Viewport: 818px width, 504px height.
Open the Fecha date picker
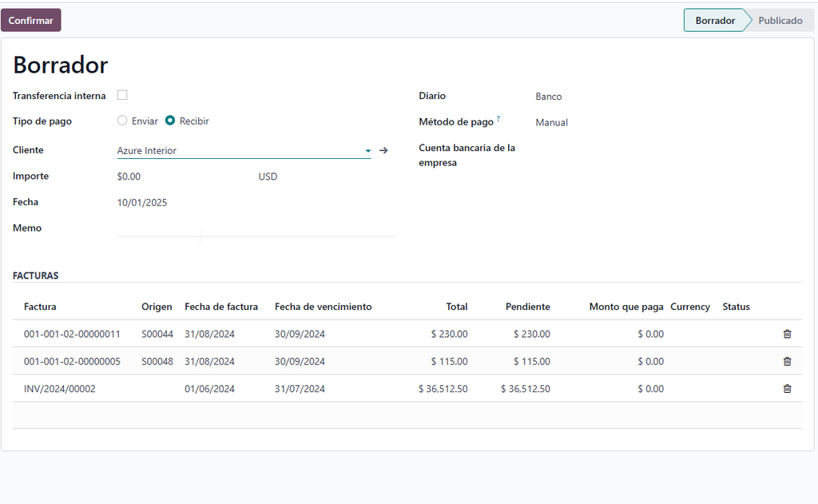[x=142, y=202]
